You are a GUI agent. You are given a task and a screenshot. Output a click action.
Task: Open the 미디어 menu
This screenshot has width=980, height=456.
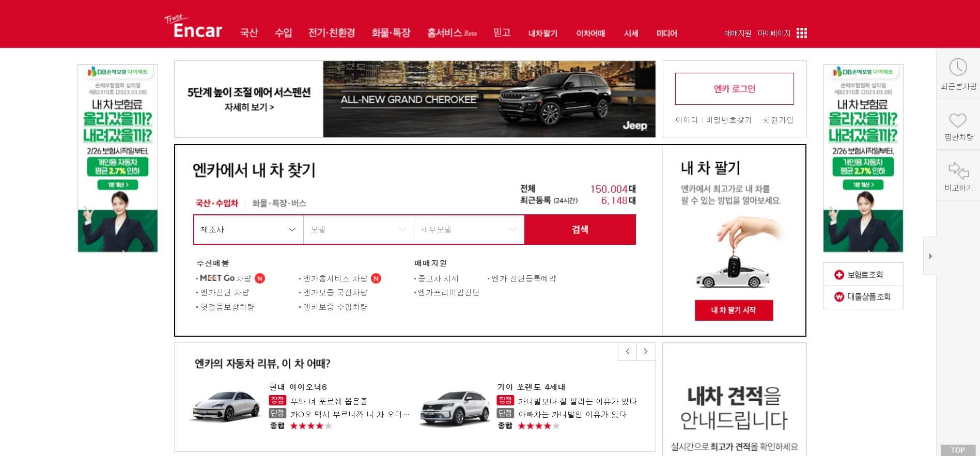pos(667,34)
